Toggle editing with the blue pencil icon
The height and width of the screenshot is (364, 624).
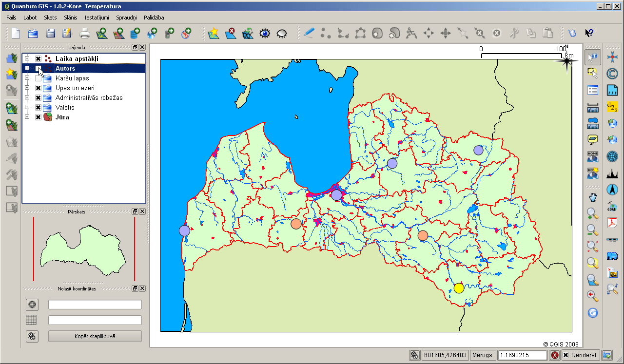click(x=309, y=33)
